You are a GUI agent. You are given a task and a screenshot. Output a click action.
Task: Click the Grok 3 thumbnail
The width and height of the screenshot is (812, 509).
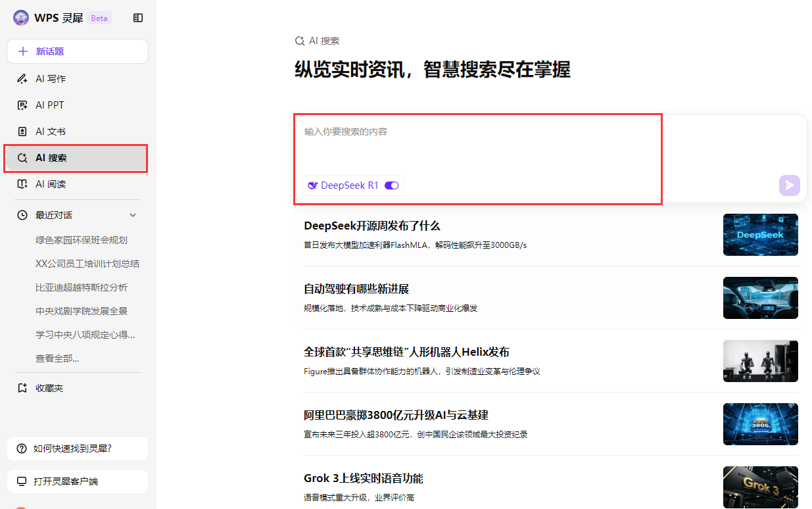761,487
